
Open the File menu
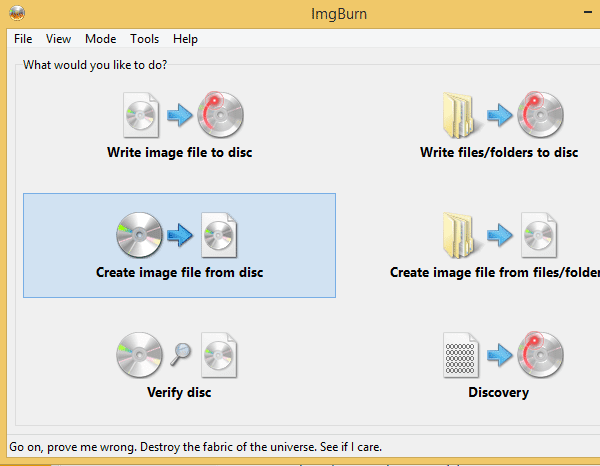coord(23,39)
